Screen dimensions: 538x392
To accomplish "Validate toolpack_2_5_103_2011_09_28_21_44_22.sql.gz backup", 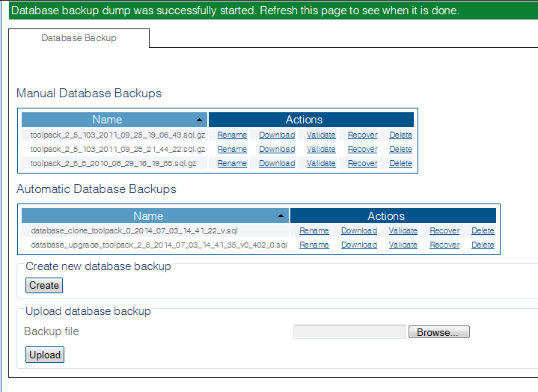I will click(321, 149).
